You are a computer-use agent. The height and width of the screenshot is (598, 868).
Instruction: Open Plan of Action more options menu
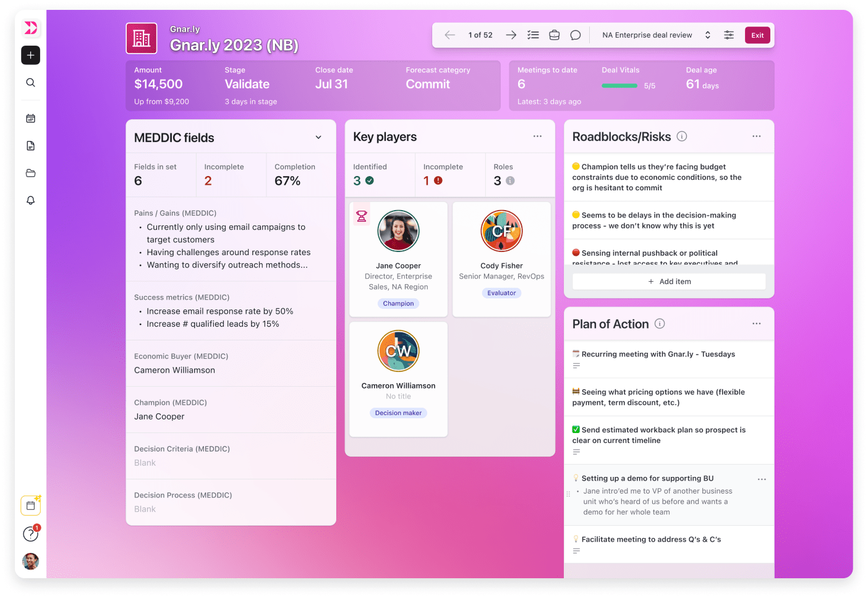(756, 324)
